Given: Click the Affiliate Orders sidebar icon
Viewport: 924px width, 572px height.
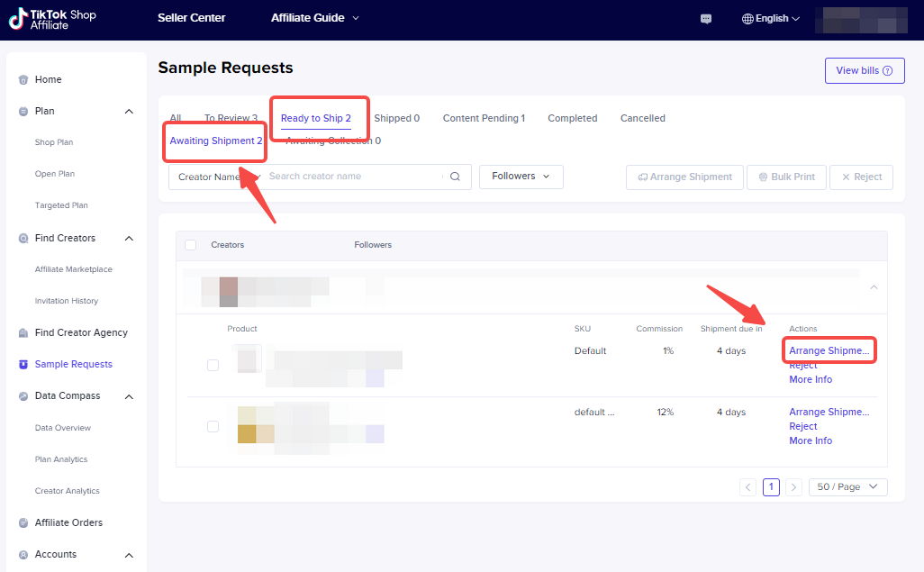Looking at the screenshot, I should (23, 523).
